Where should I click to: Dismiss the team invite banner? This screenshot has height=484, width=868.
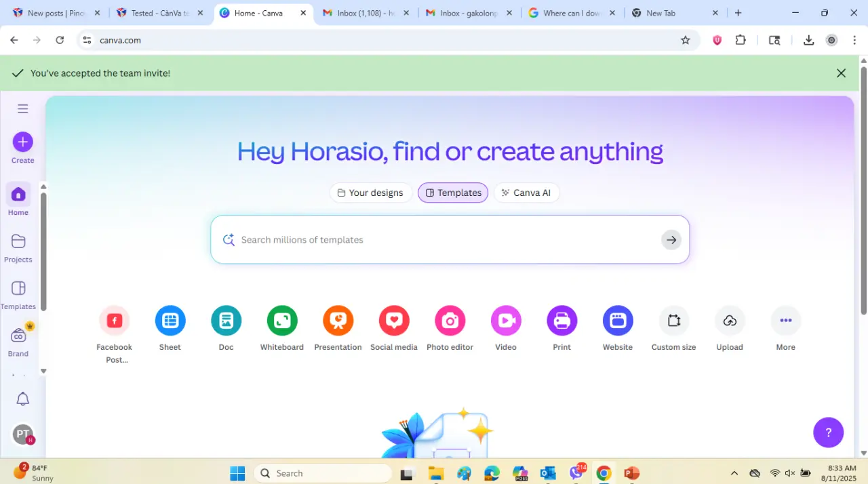(841, 73)
